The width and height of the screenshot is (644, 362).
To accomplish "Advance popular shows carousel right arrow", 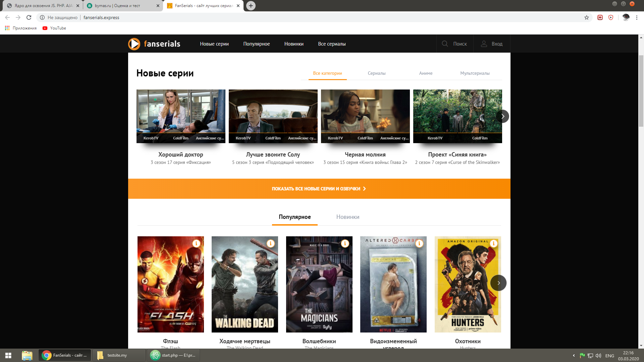I will (498, 283).
